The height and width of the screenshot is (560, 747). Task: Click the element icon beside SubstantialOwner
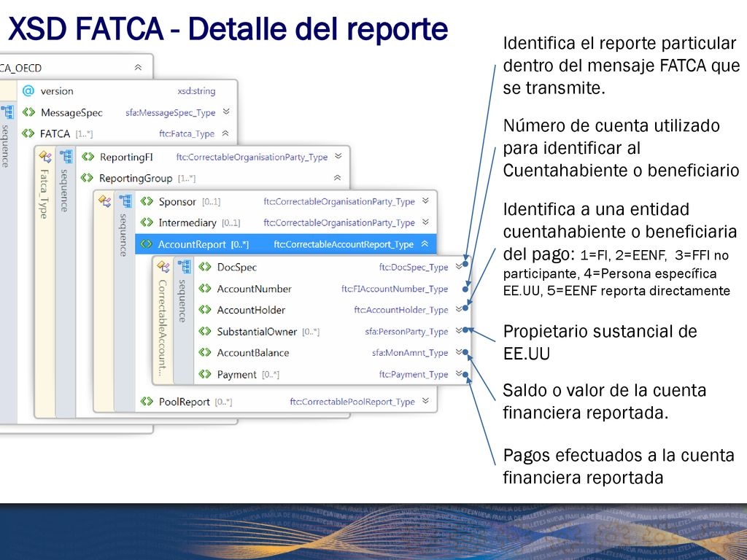[205, 331]
